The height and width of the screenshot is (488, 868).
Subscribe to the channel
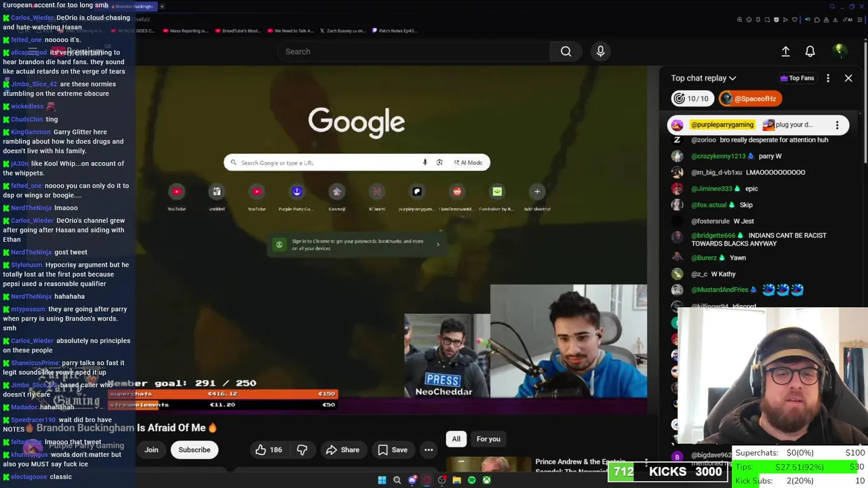[x=194, y=450]
